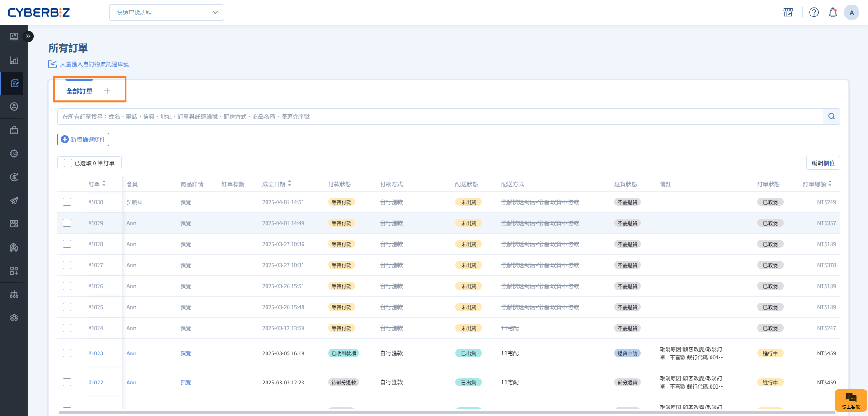
Task: Tick the checkbox for order #1023
Action: click(67, 353)
